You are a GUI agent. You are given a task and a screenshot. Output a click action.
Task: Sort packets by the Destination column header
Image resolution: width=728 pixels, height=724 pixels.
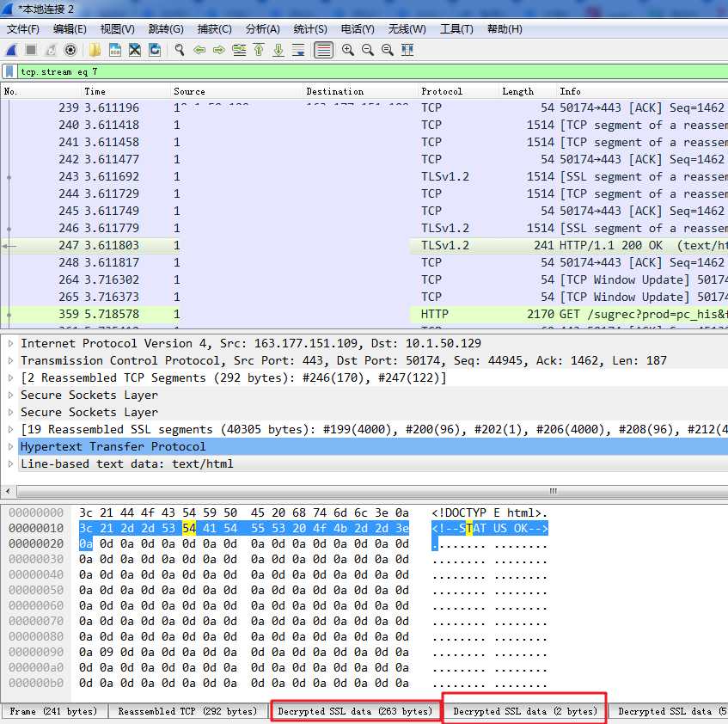[360, 91]
